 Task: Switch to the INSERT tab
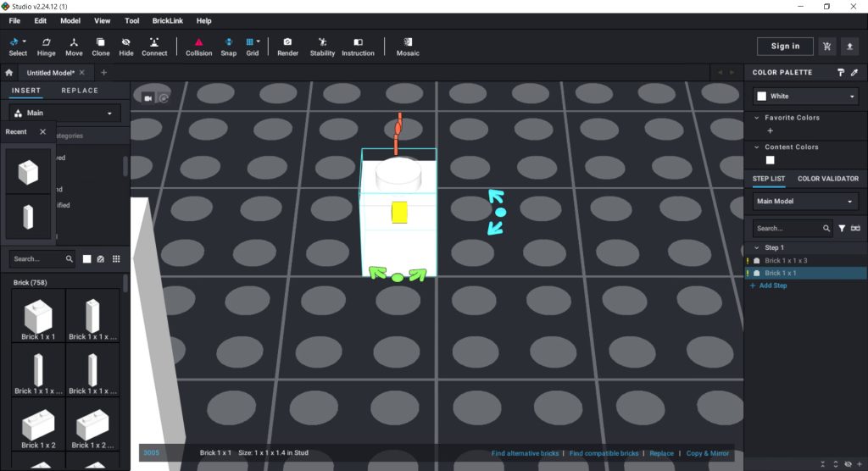[26, 90]
